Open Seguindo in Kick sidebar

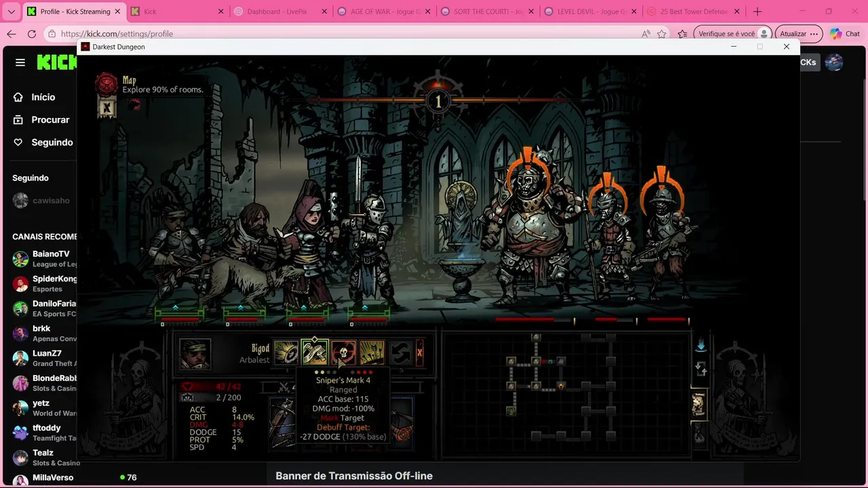[x=43, y=142]
